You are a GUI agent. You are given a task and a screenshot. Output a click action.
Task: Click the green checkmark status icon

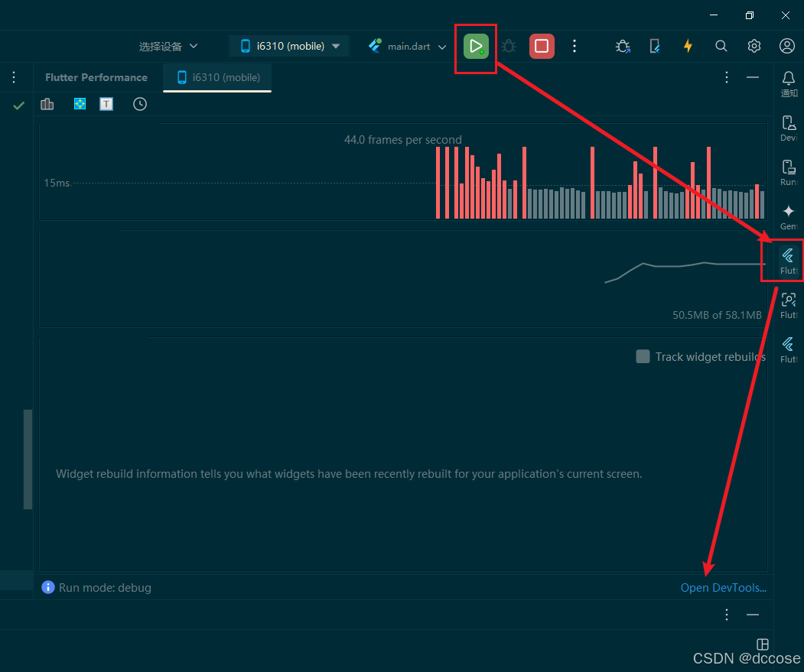click(x=19, y=106)
